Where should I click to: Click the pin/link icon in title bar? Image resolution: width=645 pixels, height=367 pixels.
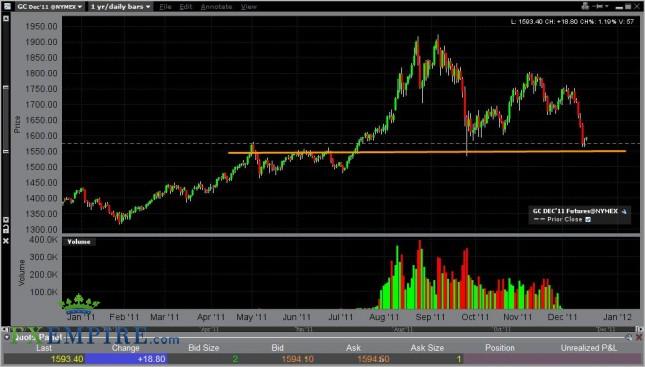click(x=599, y=6)
